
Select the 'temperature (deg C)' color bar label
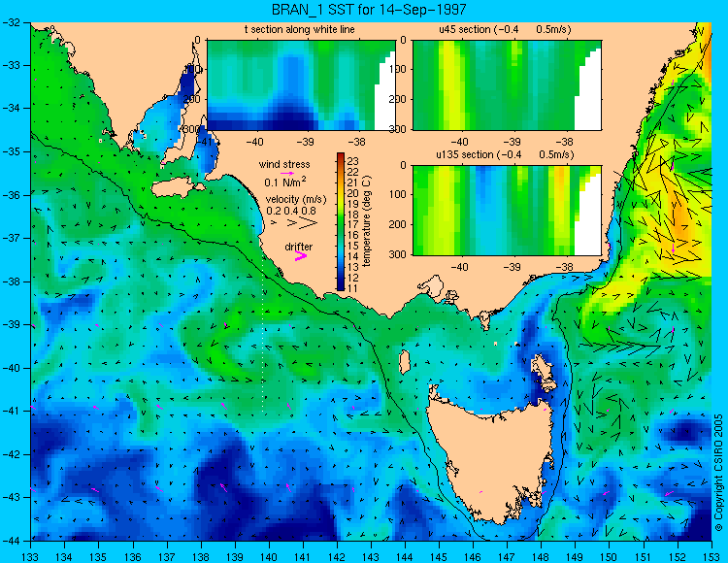tap(367, 221)
